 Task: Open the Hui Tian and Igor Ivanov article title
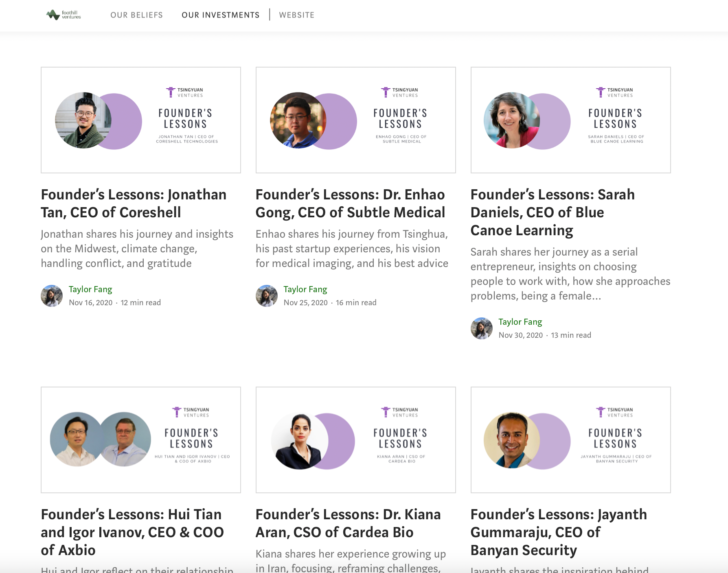(x=132, y=532)
